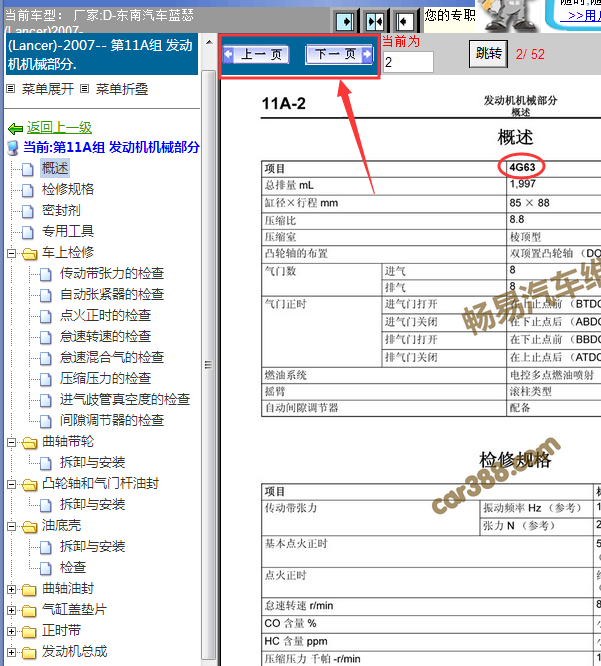Image resolution: width=601 pixels, height=666 pixels.
Task: Open 拆卸与安装 under 曲轴带轮
Action: [92, 462]
